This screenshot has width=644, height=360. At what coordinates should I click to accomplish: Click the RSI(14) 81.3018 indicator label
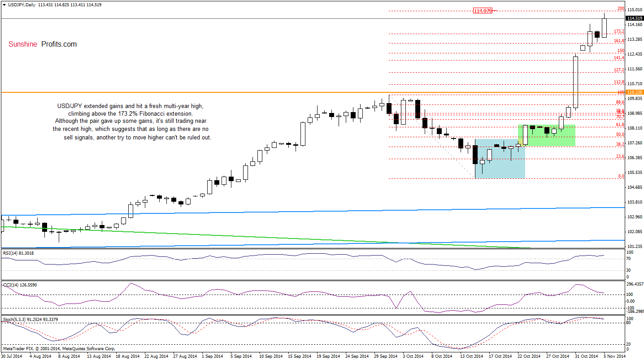18,253
